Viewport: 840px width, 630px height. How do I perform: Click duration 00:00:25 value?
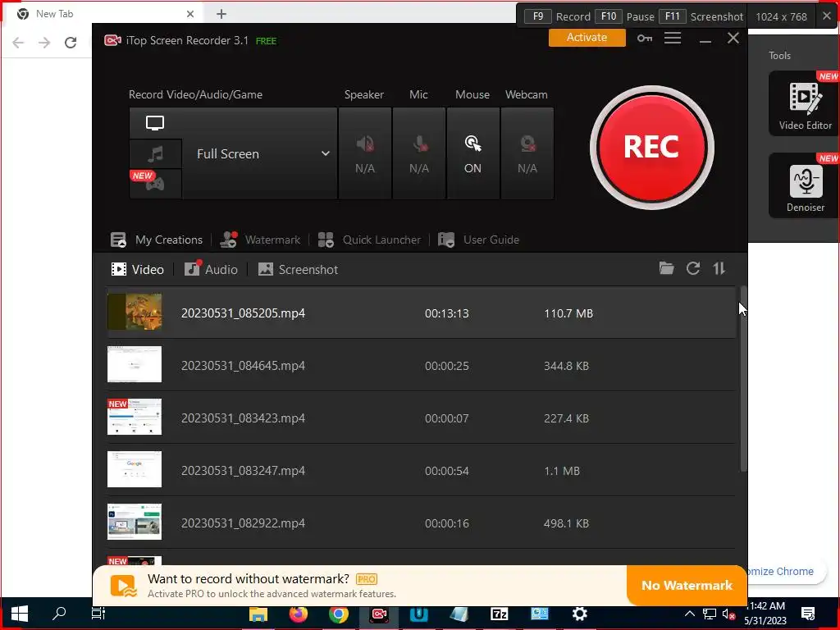click(447, 366)
